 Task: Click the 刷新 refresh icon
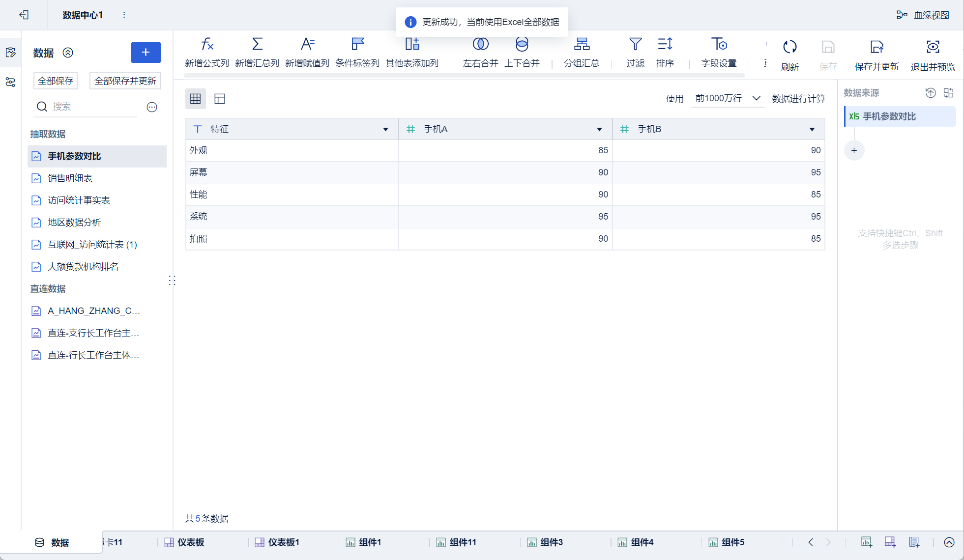point(789,47)
